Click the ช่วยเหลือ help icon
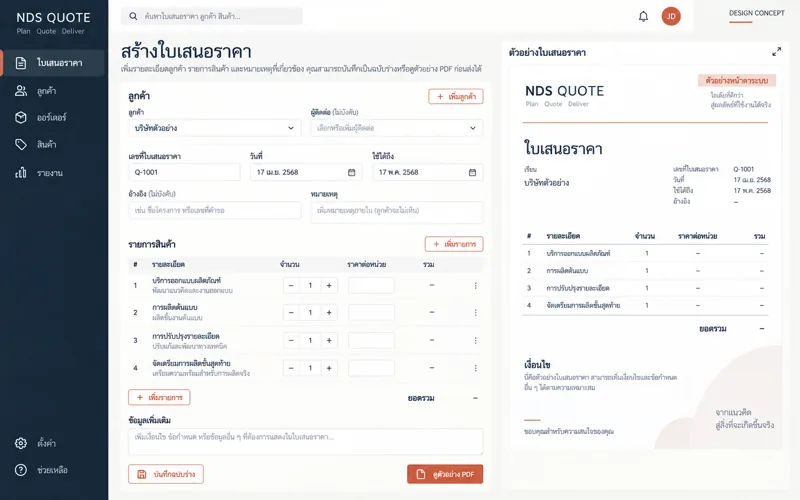 (21, 470)
